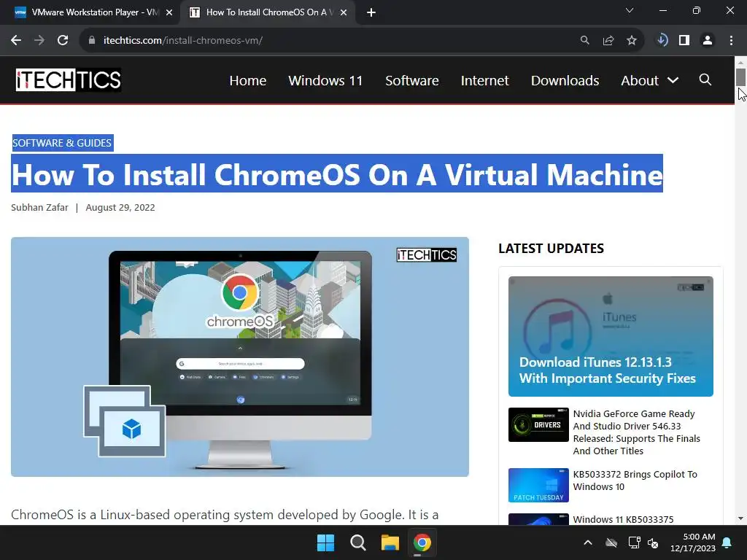Open Windows taskbar search

(357, 542)
